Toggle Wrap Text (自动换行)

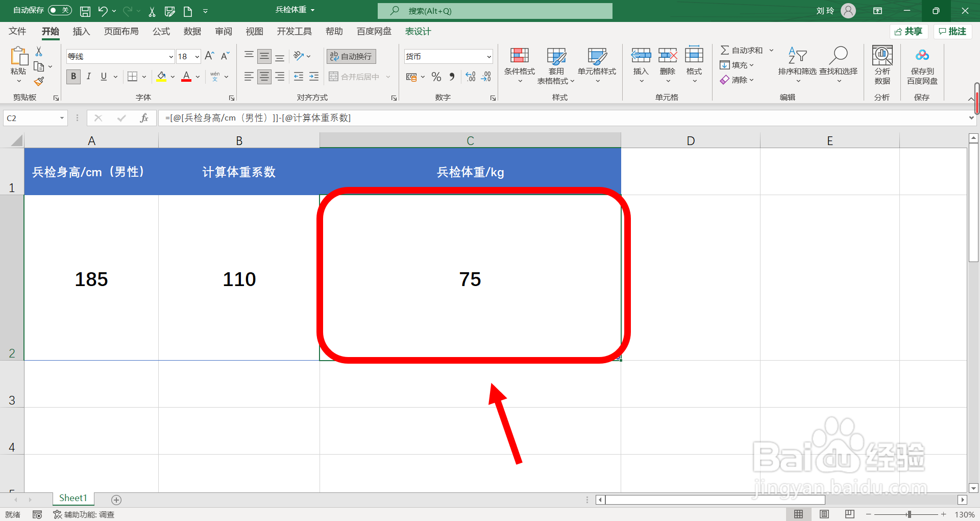[x=351, y=56]
